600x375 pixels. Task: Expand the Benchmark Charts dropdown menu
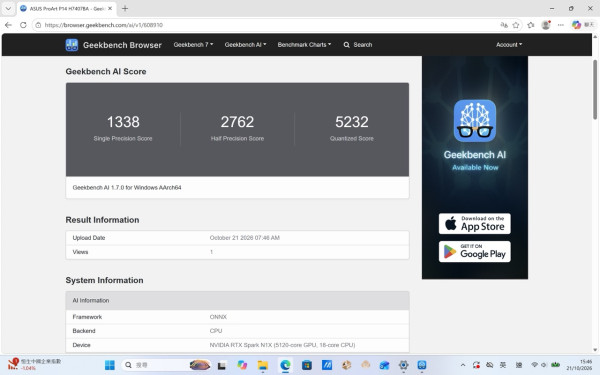point(304,45)
